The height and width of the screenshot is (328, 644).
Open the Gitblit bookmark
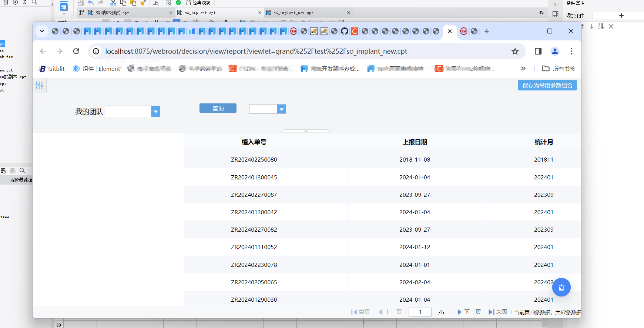pyautogui.click(x=52, y=69)
